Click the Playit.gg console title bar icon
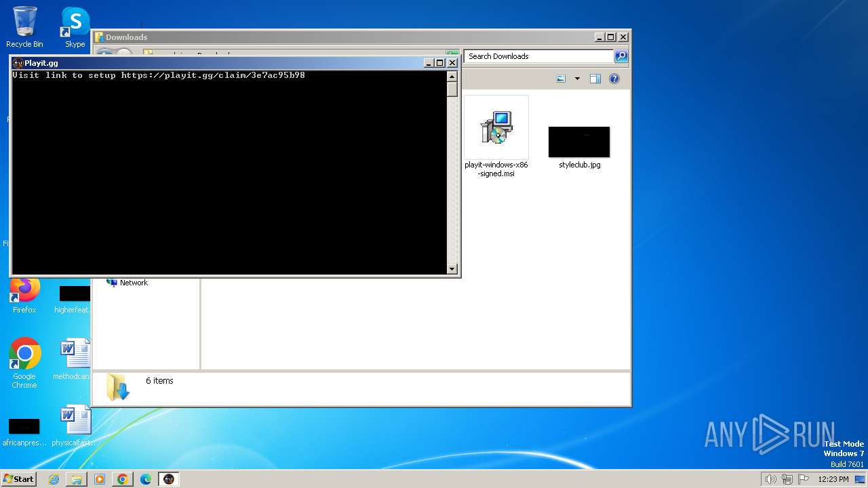The width and height of the screenshot is (868, 488). (18, 63)
